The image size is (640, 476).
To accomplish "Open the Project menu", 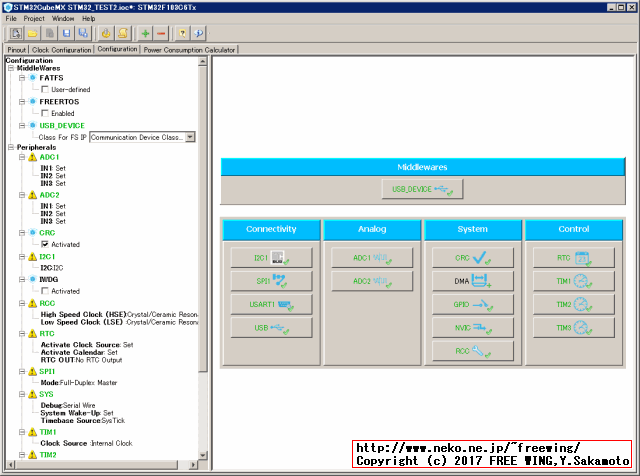I will click(34, 18).
